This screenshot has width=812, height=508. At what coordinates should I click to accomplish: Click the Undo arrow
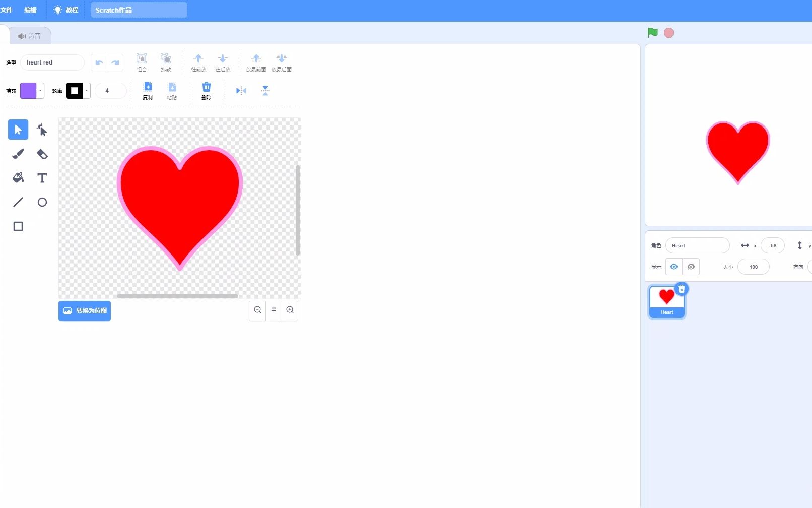click(99, 62)
